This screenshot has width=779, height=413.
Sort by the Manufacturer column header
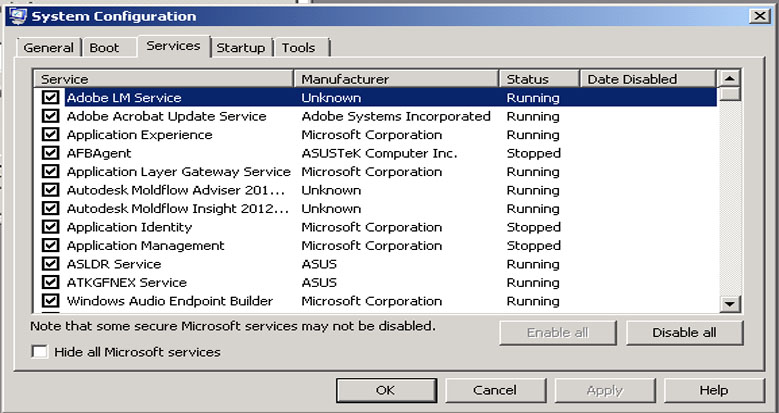point(396,79)
